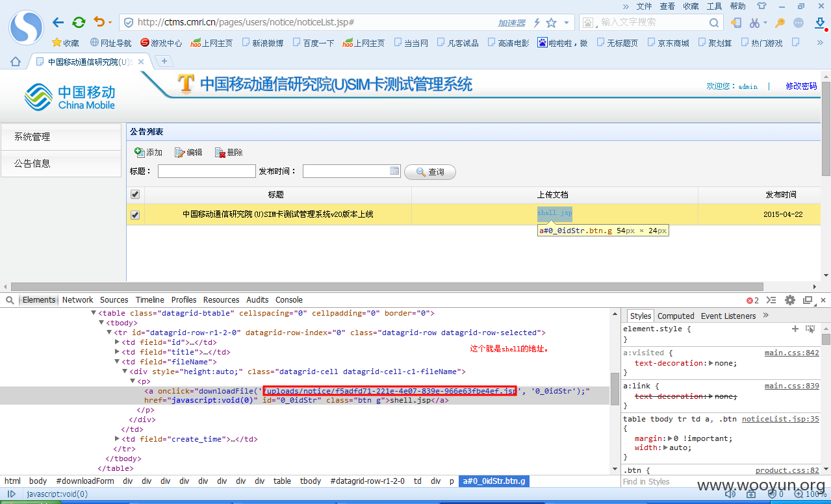Click the home icon on tab bar
Image resolution: width=831 pixels, height=504 pixels.
pyautogui.click(x=16, y=61)
